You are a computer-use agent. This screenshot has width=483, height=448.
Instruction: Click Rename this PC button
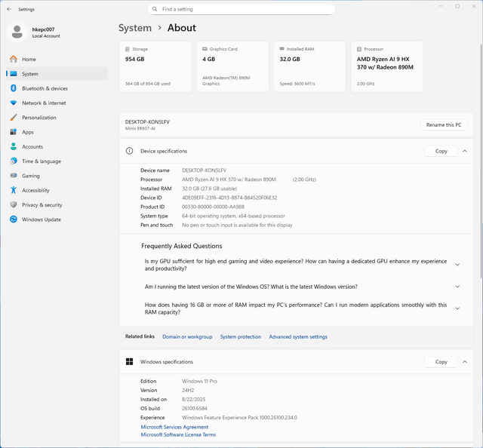(x=444, y=124)
